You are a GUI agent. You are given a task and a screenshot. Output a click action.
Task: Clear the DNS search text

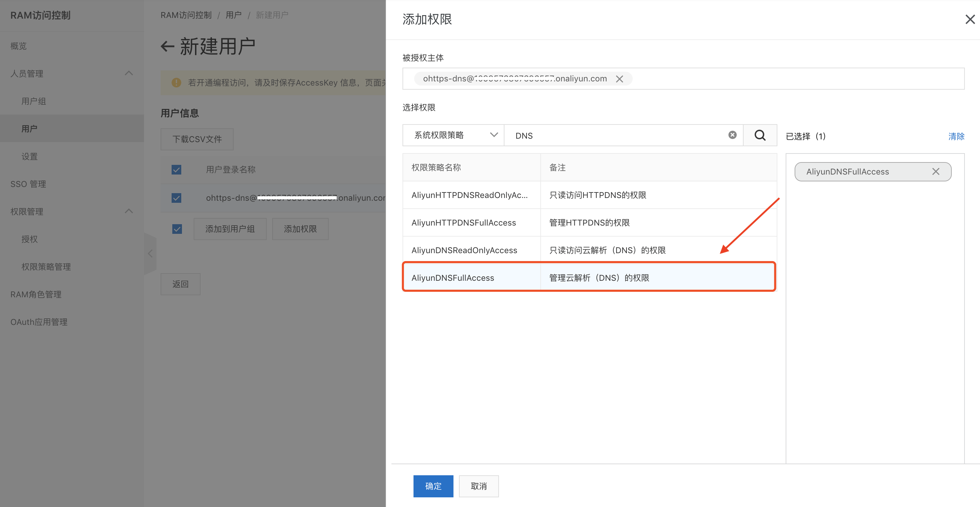[x=732, y=135]
